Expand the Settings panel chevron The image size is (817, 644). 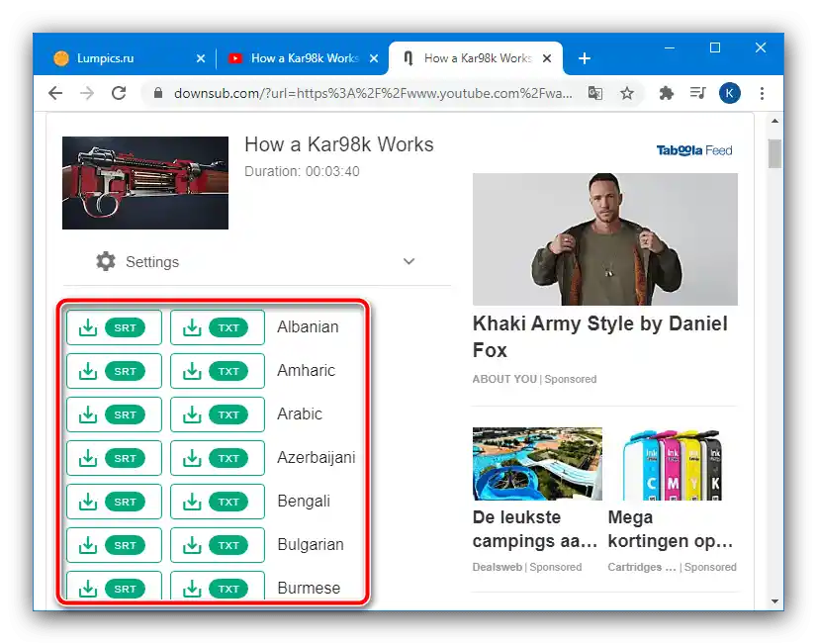409,261
